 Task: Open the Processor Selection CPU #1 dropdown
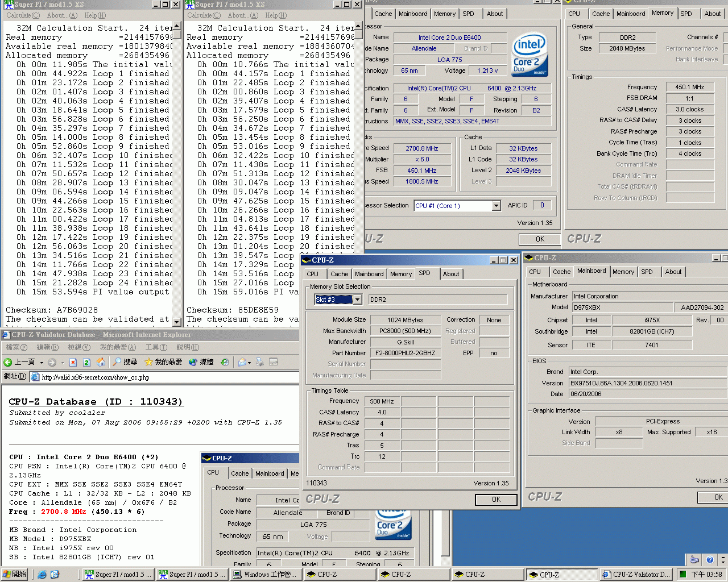(496, 206)
